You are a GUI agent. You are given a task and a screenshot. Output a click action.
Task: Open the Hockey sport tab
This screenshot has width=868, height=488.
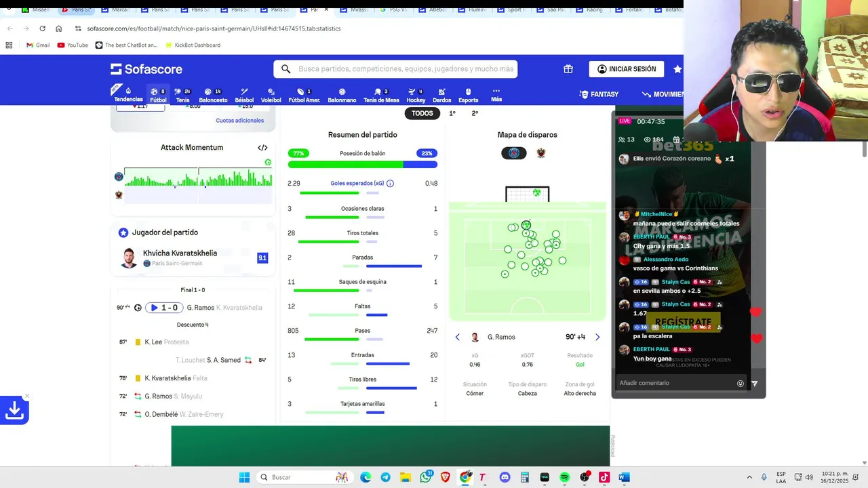click(x=416, y=96)
